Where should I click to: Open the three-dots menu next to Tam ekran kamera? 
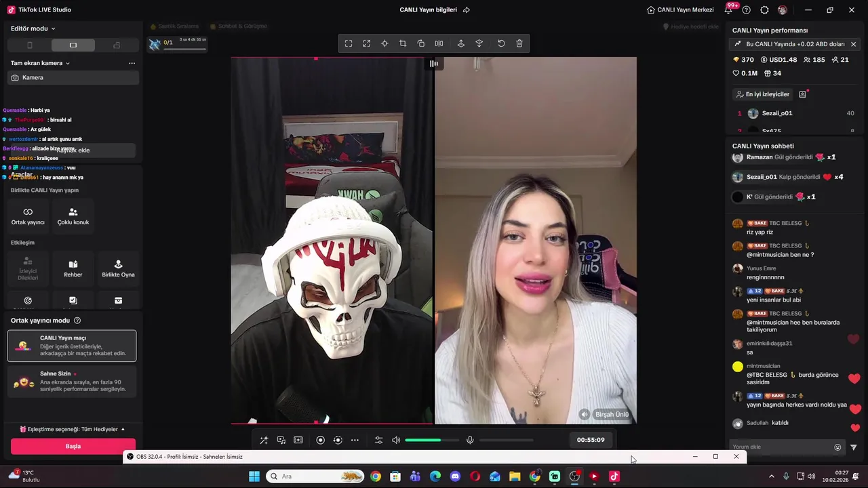coord(132,63)
